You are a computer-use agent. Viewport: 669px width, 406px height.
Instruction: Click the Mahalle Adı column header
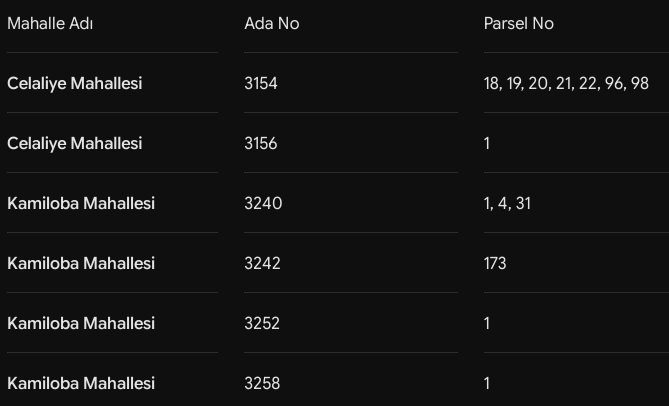50,23
